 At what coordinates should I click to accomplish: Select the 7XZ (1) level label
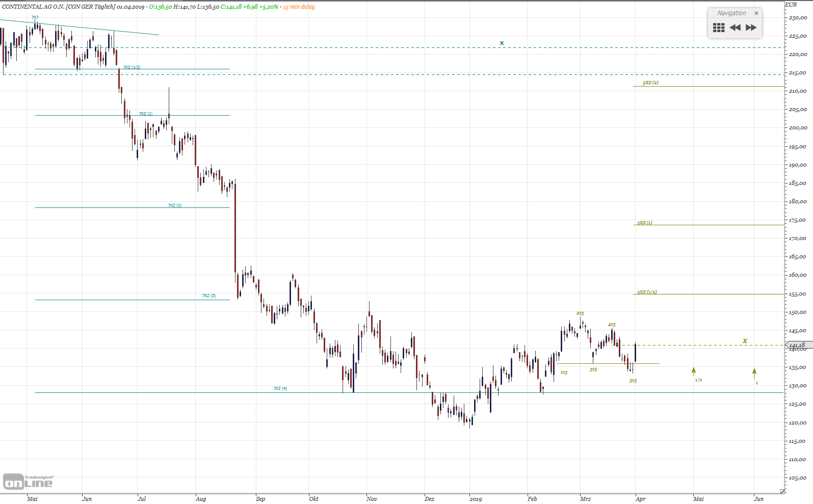pos(146,114)
